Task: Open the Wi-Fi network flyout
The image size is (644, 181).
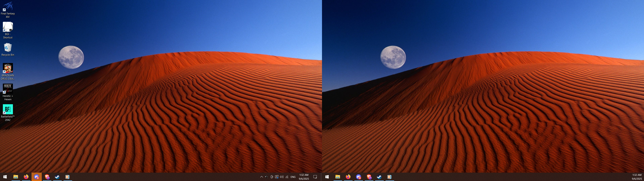Action: tap(287, 177)
